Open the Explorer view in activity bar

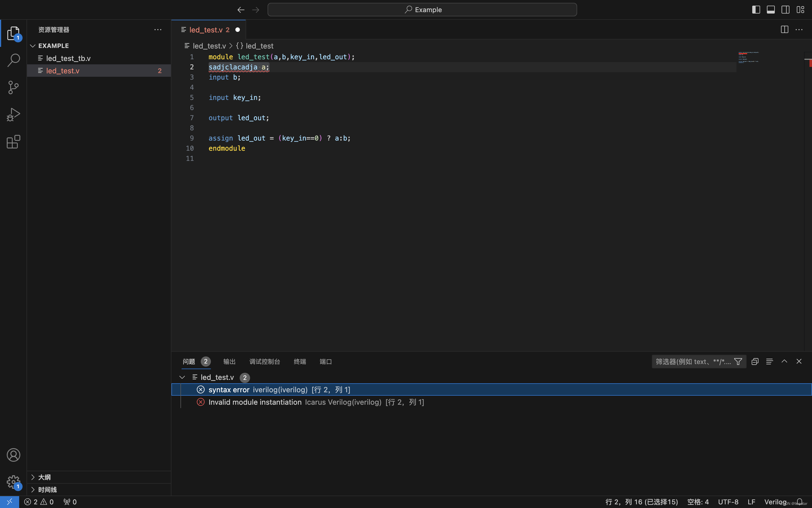(14, 33)
